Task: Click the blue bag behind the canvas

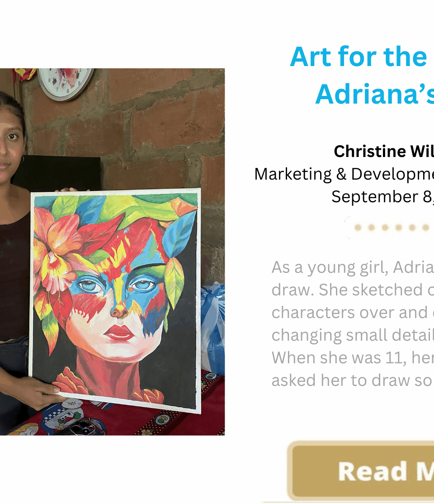Action: [x=212, y=326]
